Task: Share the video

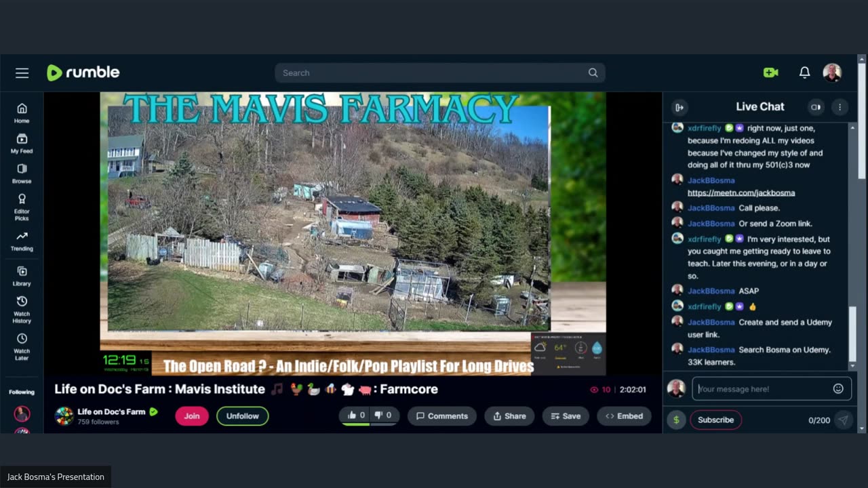Action: [509, 416]
